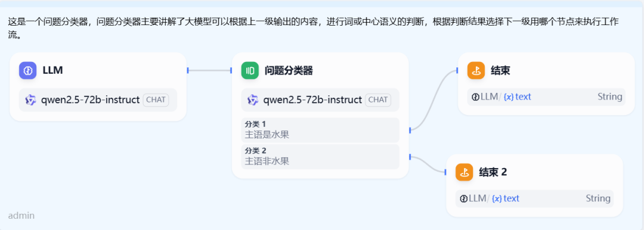Click the LLM node output connector handle

click(188, 70)
